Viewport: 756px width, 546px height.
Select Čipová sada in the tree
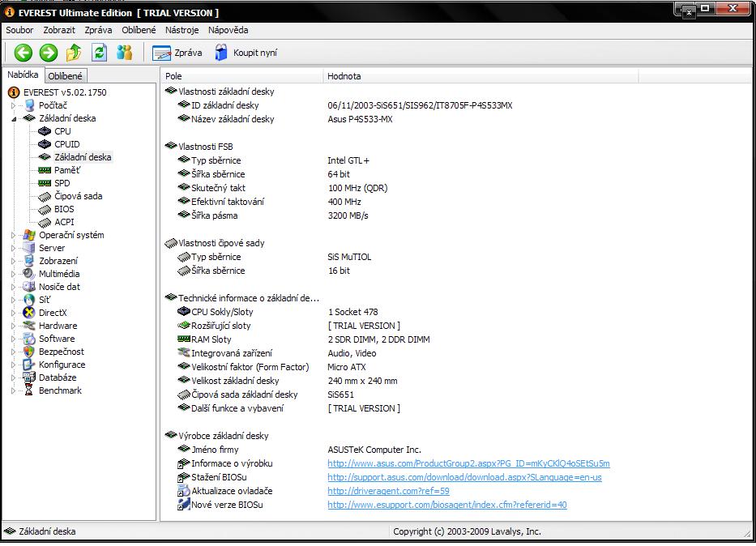78,196
